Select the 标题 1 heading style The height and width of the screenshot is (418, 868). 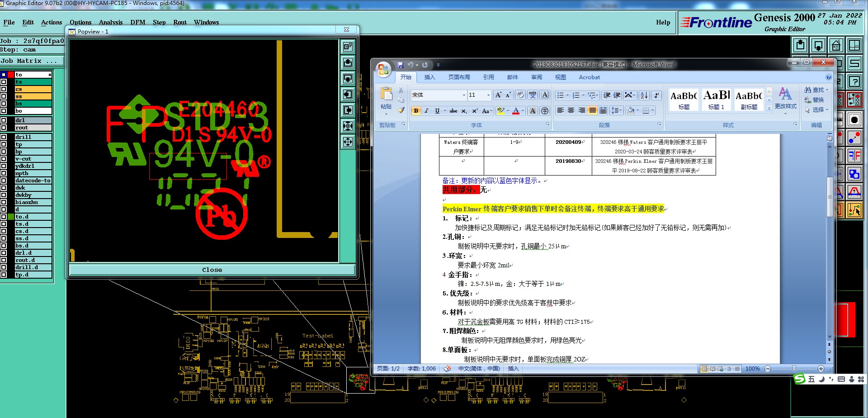point(717,100)
